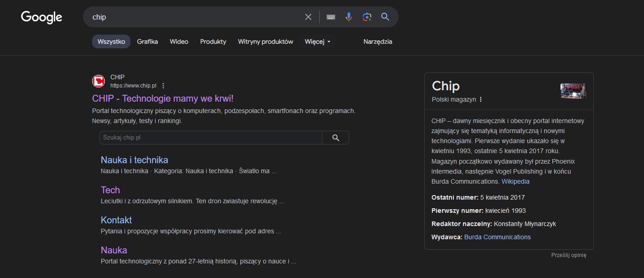Switch to the Wideo tab
644x278 pixels.
(179, 41)
